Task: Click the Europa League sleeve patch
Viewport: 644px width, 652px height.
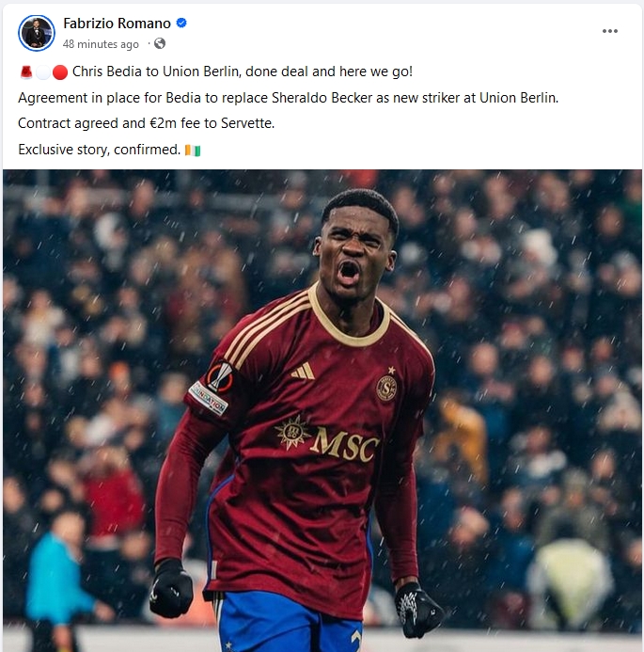Action: coord(220,376)
